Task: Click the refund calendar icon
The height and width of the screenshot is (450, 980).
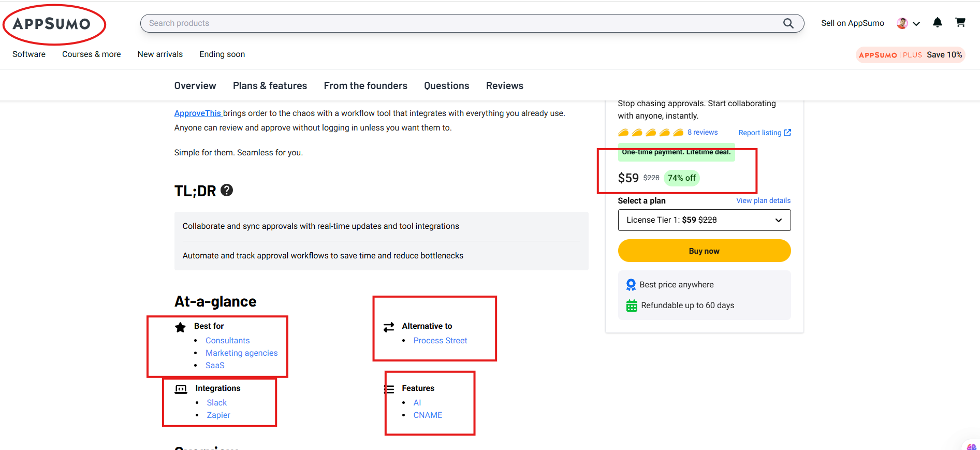Action: (632, 306)
